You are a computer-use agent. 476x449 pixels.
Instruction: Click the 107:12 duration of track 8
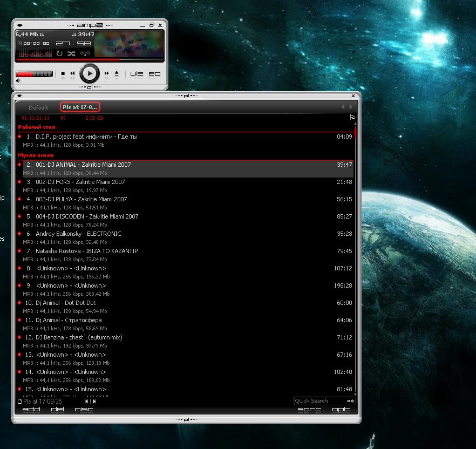pyautogui.click(x=343, y=268)
